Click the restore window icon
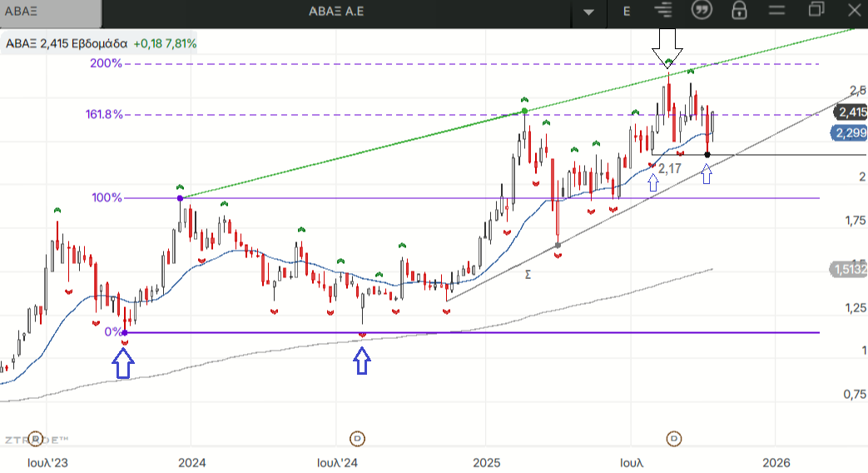 [x=816, y=11]
